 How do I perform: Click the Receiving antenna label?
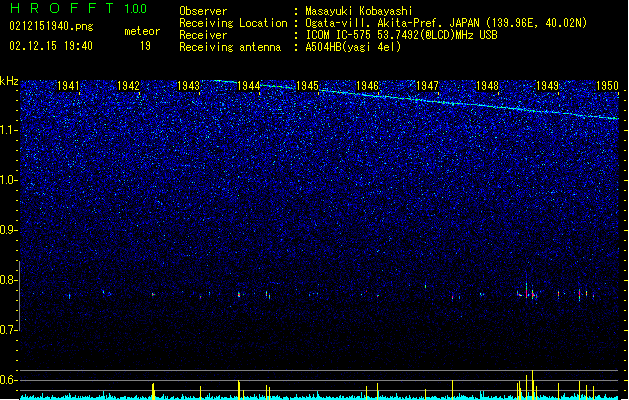[x=230, y=47]
